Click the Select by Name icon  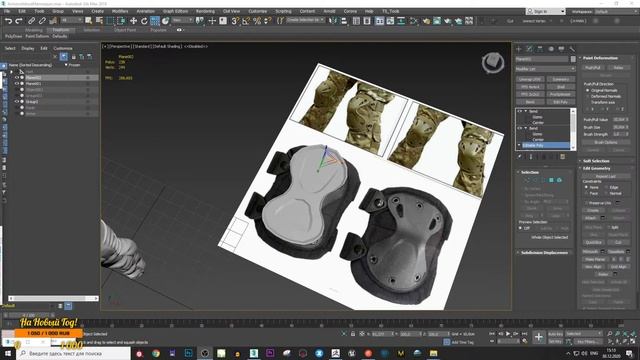coord(99,21)
